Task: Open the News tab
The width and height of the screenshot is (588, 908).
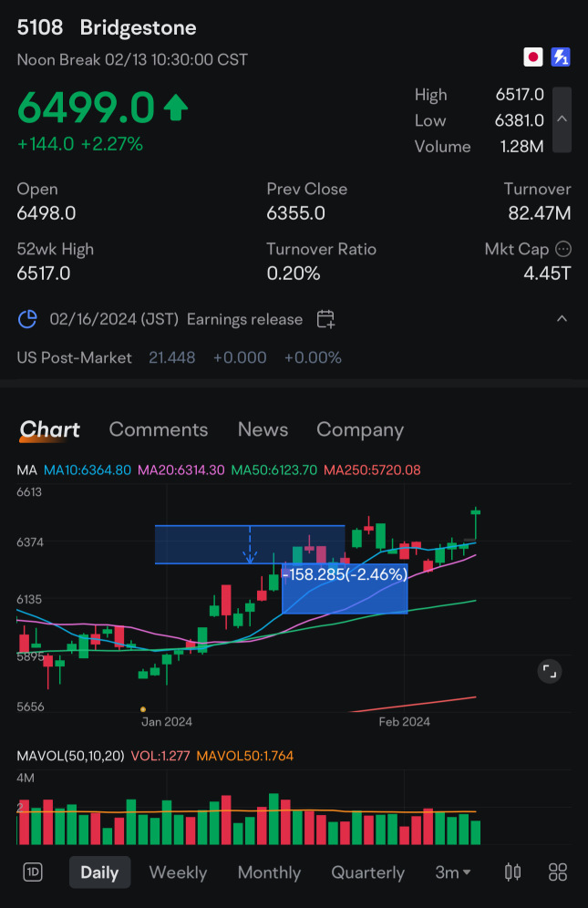Action: tap(263, 429)
